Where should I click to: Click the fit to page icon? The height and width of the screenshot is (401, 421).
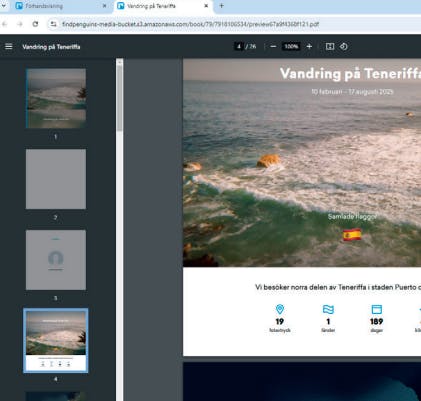(x=330, y=47)
